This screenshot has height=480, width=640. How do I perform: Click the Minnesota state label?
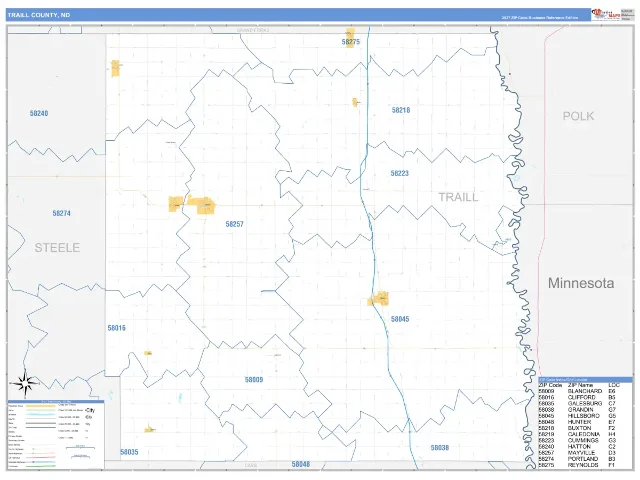tap(581, 283)
